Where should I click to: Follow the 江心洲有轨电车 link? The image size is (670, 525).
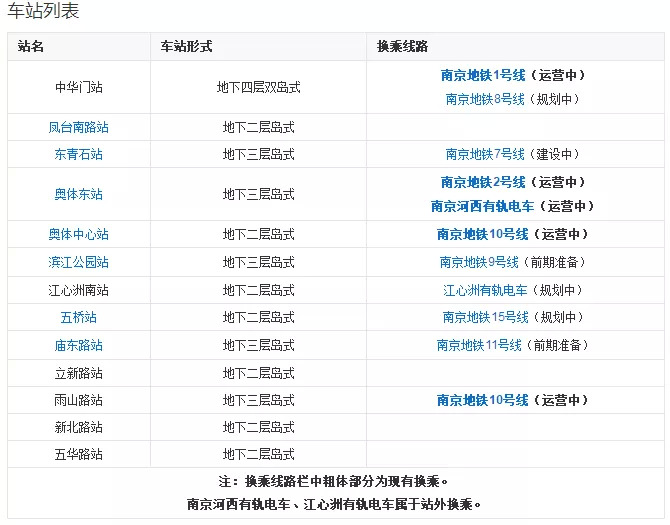(485, 290)
